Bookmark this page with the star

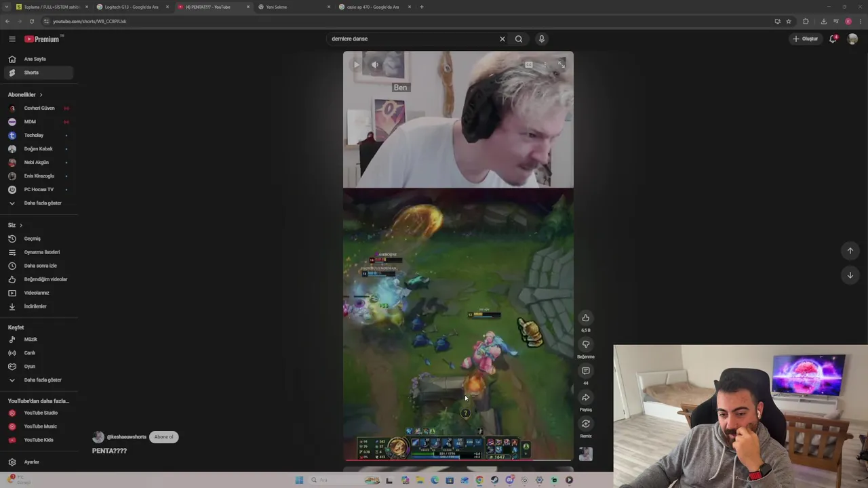tap(789, 21)
